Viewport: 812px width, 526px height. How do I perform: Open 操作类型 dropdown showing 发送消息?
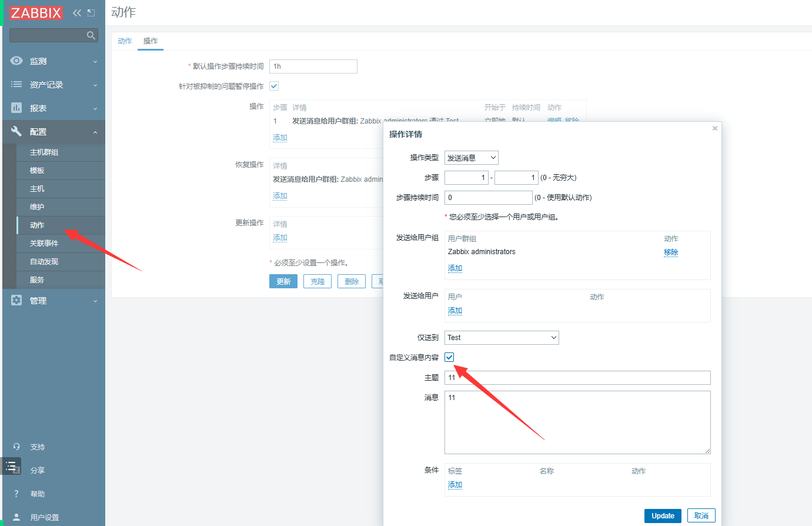(472, 158)
